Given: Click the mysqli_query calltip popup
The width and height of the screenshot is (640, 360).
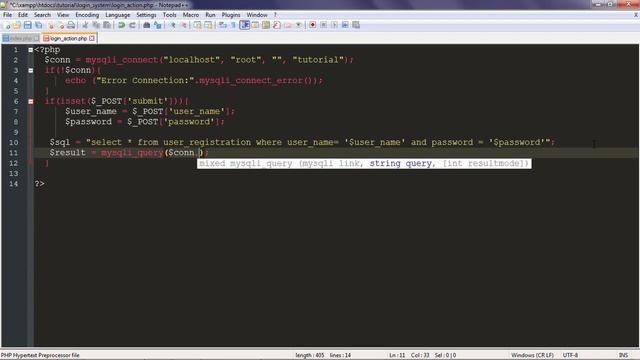Looking at the screenshot, I should click(x=364, y=164).
